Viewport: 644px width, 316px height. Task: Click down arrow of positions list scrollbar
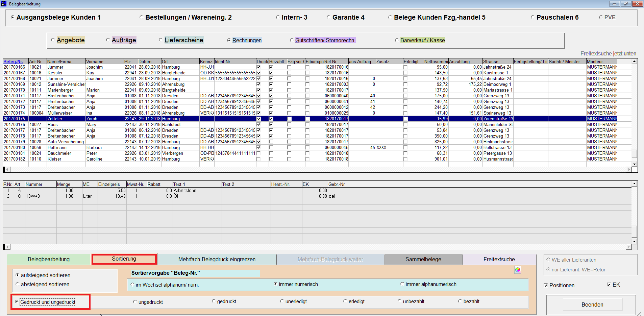(635, 241)
